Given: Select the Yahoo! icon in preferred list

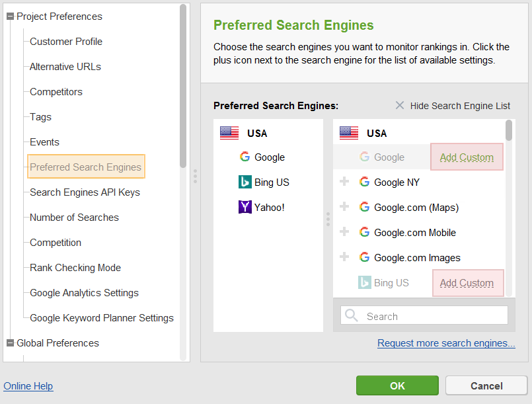Looking at the screenshot, I should [245, 207].
